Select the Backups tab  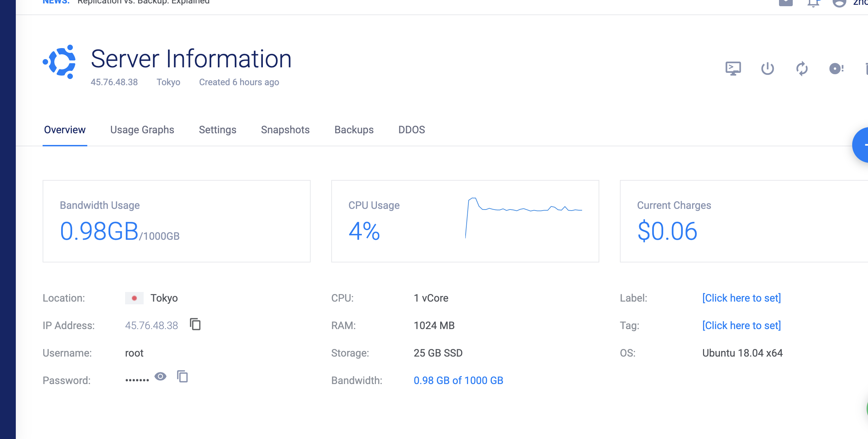354,130
